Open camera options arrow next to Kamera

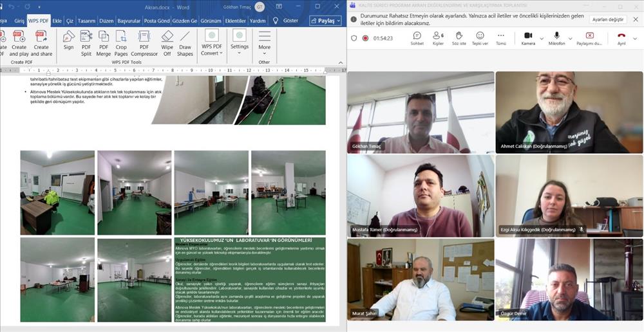(x=542, y=39)
